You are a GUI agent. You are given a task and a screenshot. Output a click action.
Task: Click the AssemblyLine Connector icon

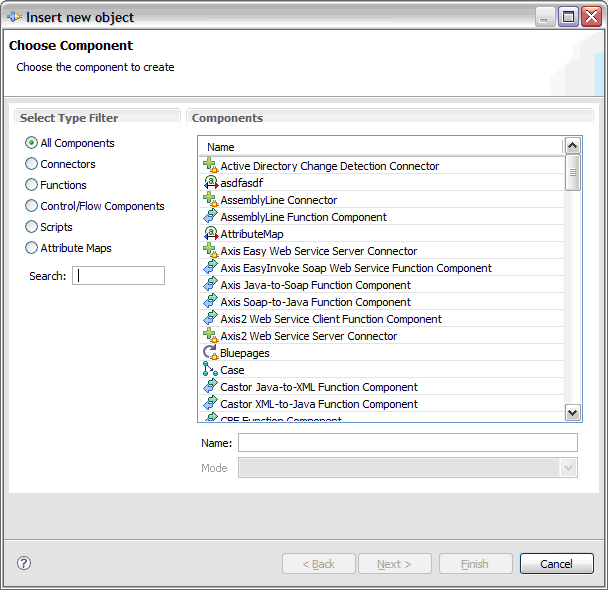coord(211,200)
